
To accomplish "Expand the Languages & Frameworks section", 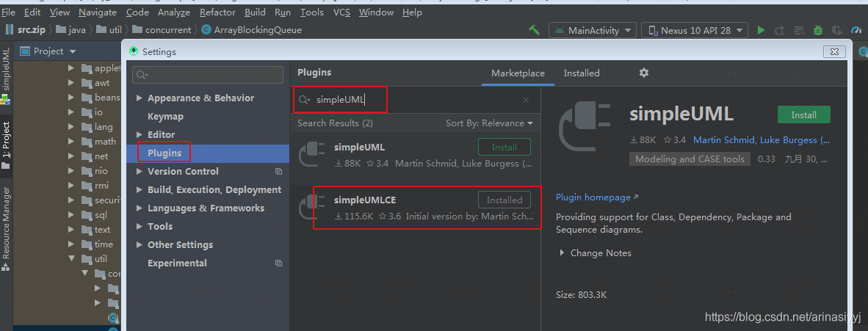I will pos(139,208).
